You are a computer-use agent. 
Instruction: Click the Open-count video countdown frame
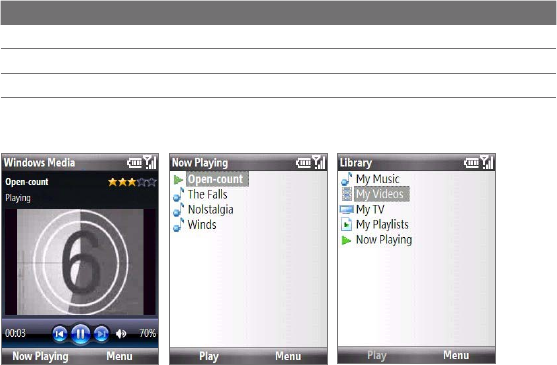[x=80, y=262]
